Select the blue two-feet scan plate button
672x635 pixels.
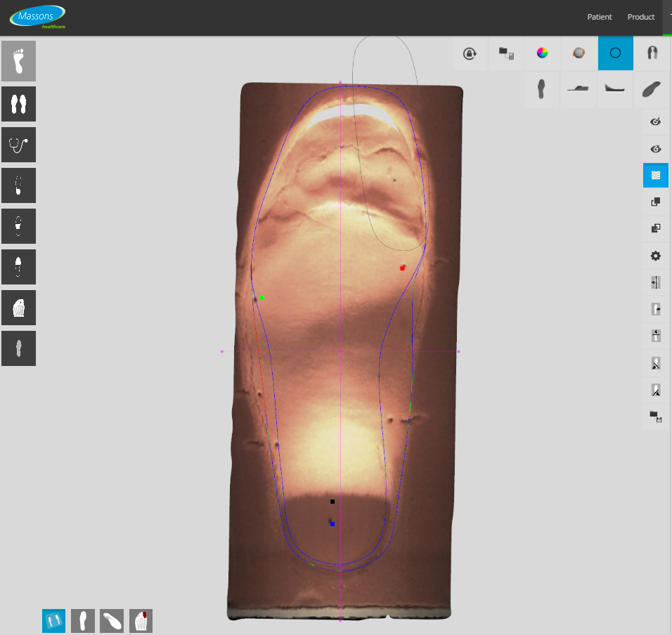coord(53,621)
